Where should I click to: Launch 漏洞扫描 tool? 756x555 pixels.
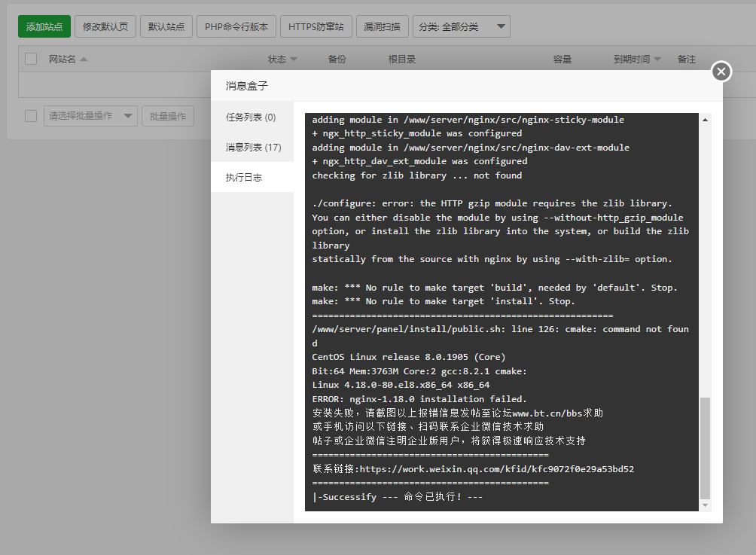383,26
